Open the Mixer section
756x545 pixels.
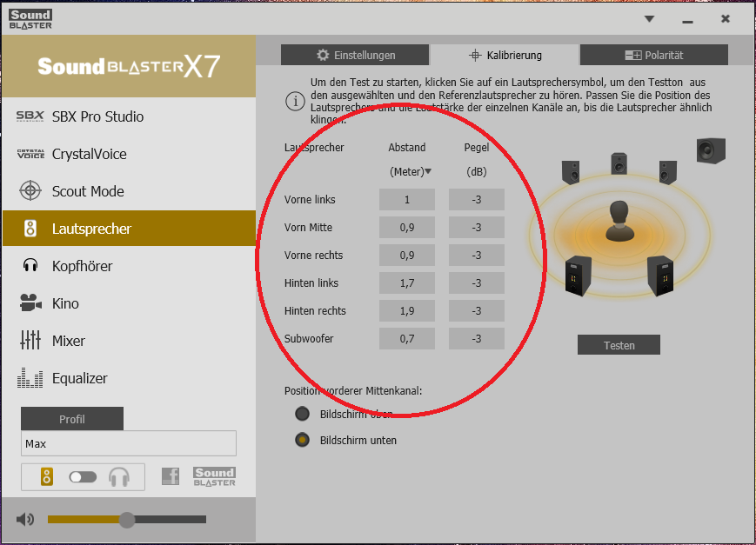point(129,341)
